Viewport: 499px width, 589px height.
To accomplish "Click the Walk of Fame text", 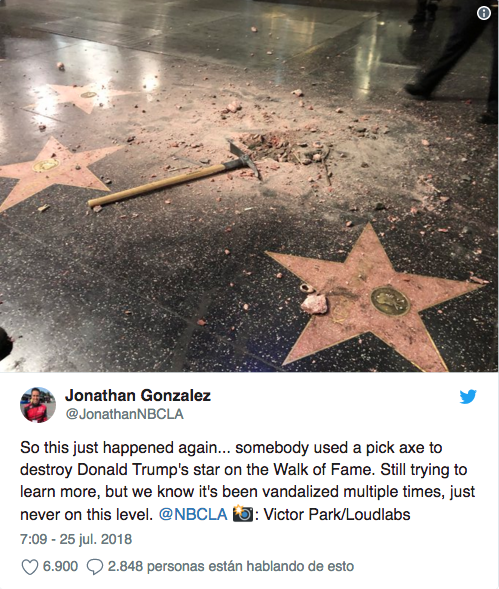I will [x=324, y=470].
